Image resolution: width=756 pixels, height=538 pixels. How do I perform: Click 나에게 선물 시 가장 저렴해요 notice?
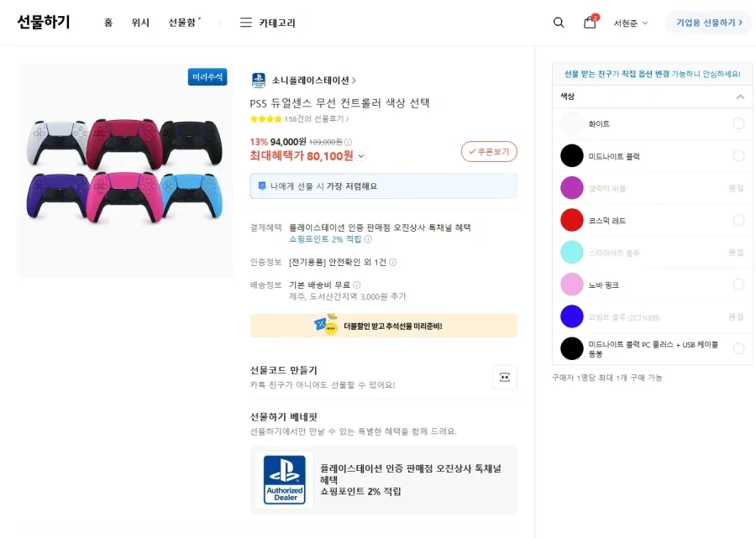coord(383,186)
